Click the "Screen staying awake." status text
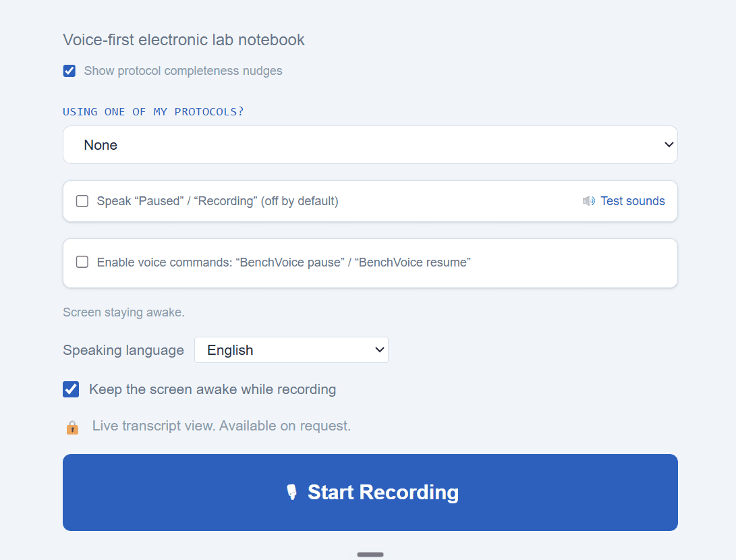 [x=123, y=312]
